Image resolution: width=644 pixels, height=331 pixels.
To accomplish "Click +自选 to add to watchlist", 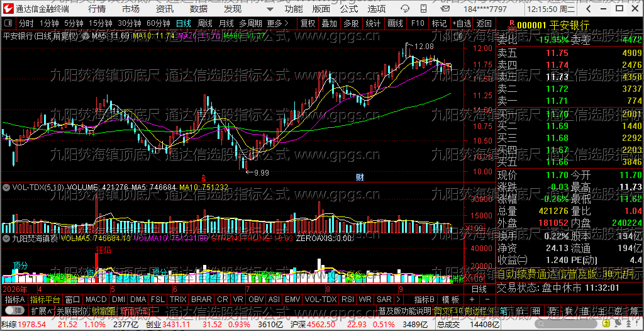I will click(x=462, y=23).
